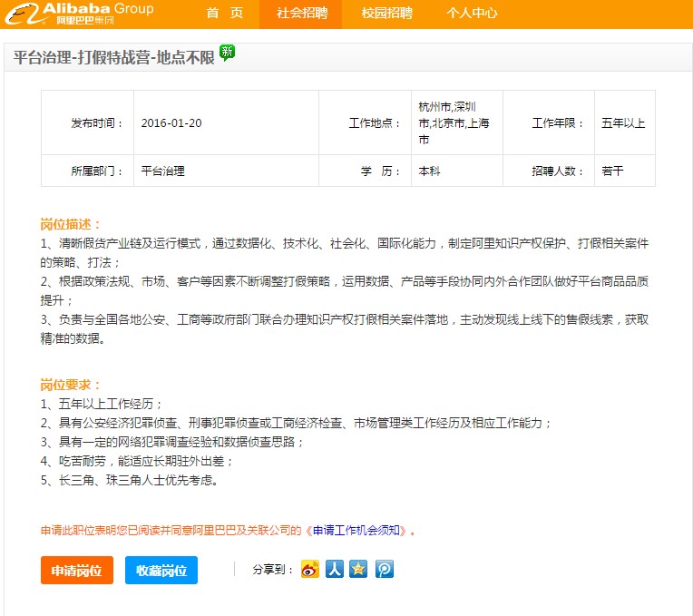The width and height of the screenshot is (693, 616).
Task: Select the value 五年以上 in table
Action: tap(623, 122)
